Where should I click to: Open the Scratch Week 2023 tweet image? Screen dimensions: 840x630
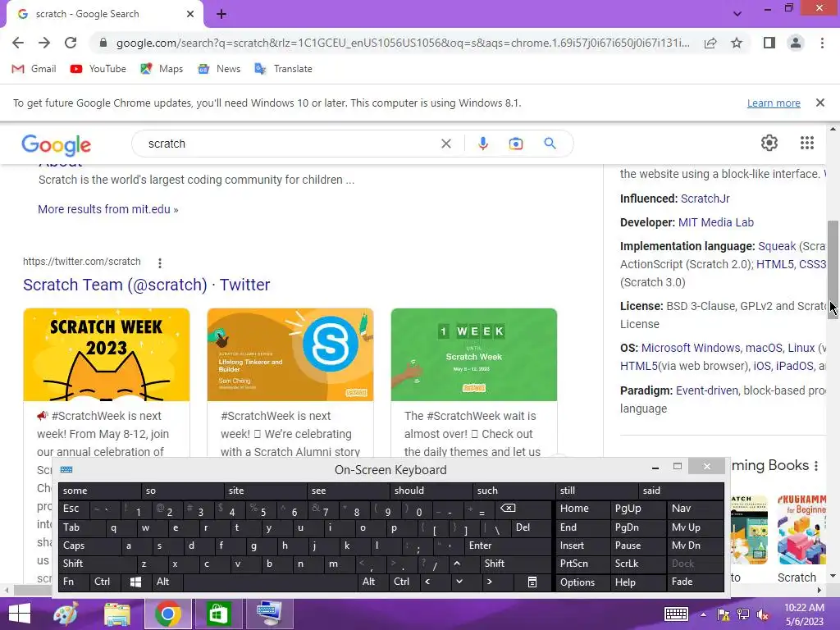106,354
